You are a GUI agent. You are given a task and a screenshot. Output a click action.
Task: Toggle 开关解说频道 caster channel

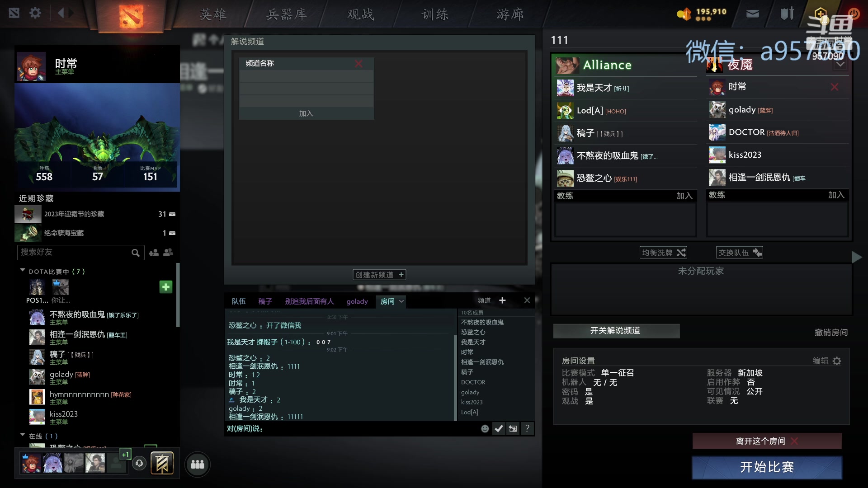coord(616,330)
